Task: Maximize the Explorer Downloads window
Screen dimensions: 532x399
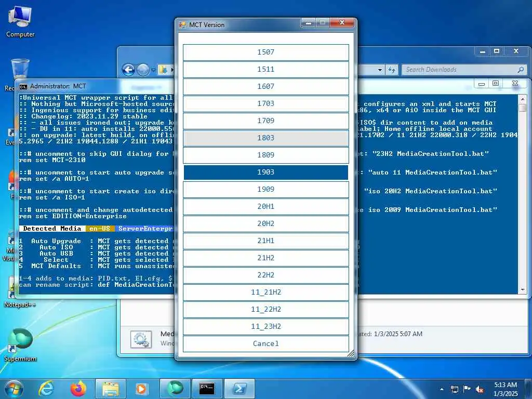Action: point(497,51)
